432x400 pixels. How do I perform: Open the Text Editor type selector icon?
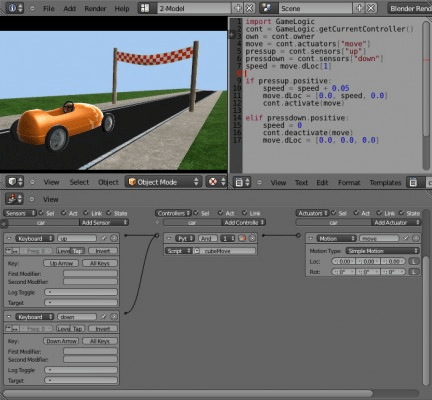(x=242, y=182)
